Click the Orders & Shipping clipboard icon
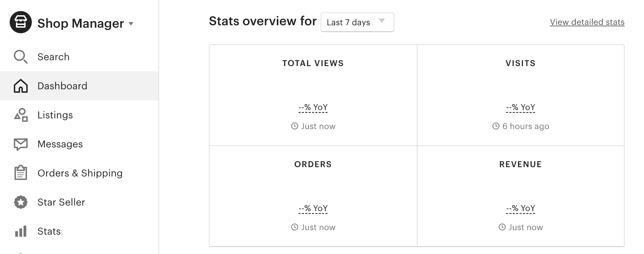This screenshot has width=644, height=254. click(x=21, y=173)
